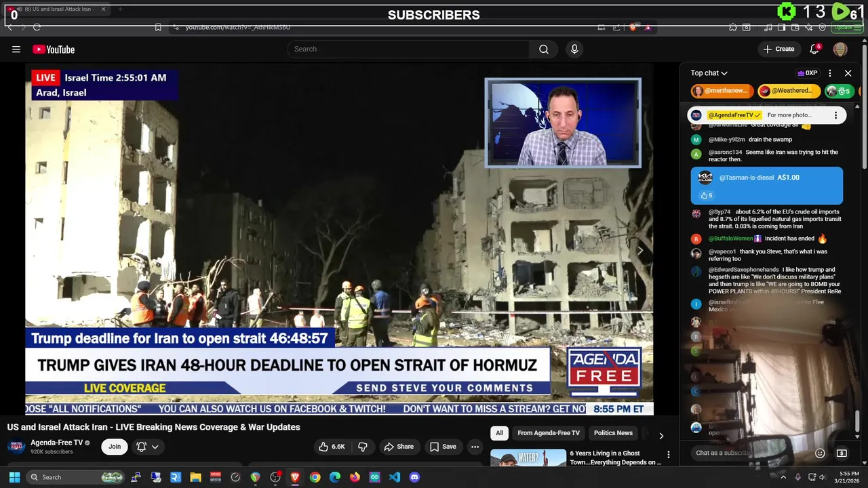
Task: Reload page with browser refresh icon
Action: pyautogui.click(x=37, y=27)
